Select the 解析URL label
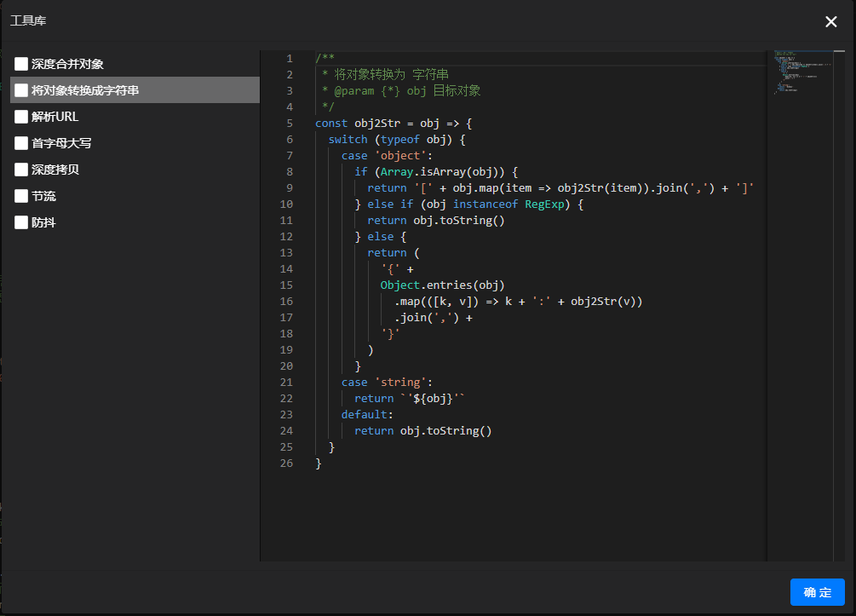 (x=55, y=117)
